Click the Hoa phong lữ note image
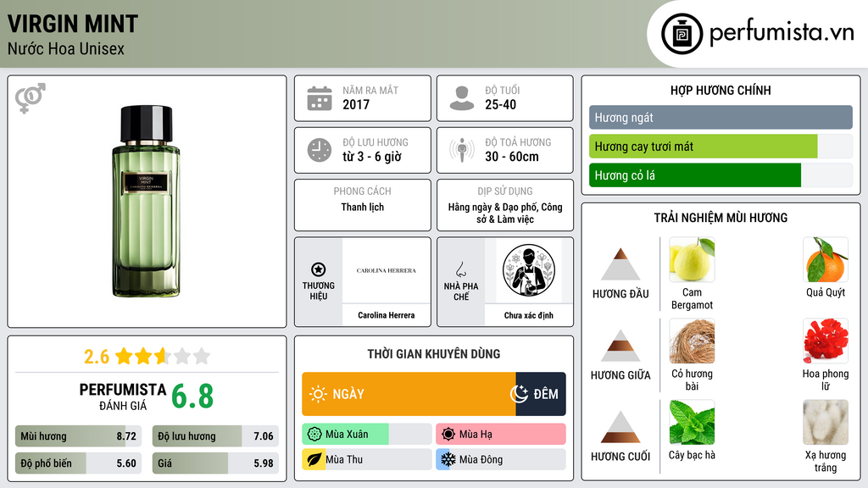Screen dimensions: 868x488 (x=826, y=341)
